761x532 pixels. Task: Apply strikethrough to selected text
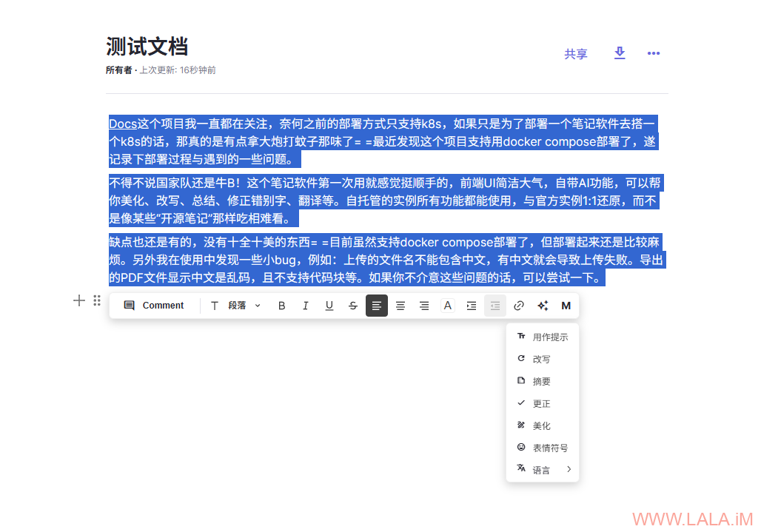coord(353,306)
